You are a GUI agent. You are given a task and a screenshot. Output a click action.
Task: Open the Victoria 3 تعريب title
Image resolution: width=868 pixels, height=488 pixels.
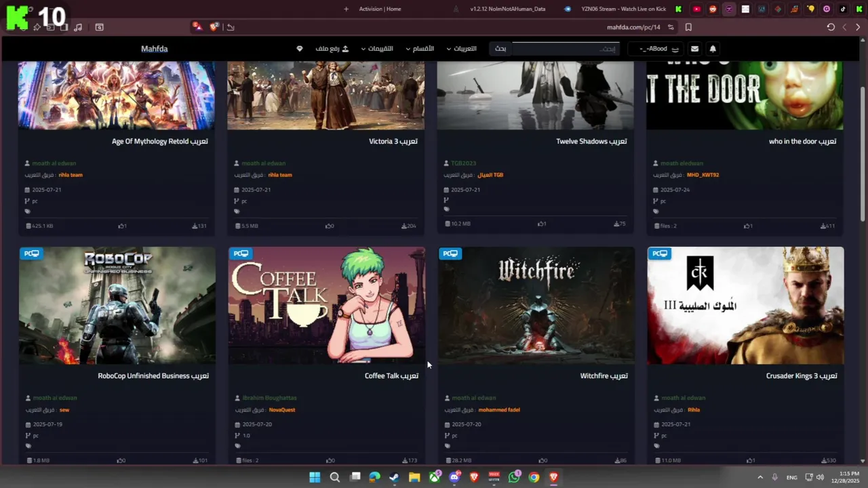click(393, 142)
